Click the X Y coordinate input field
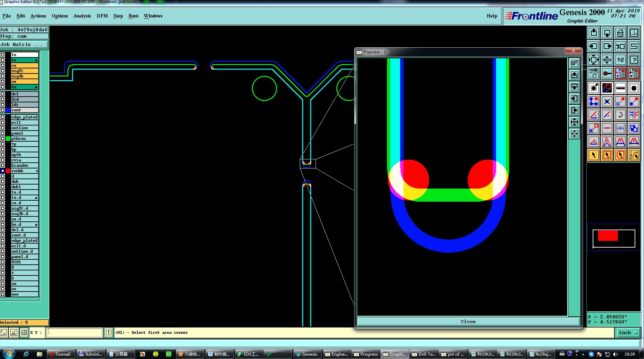644x359 pixels. click(74, 332)
